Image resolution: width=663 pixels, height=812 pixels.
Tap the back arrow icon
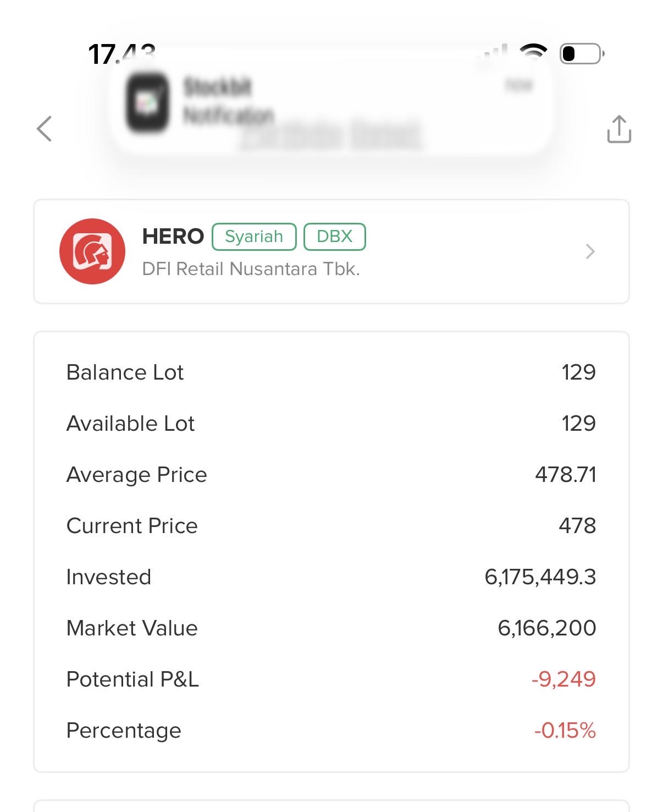45,129
